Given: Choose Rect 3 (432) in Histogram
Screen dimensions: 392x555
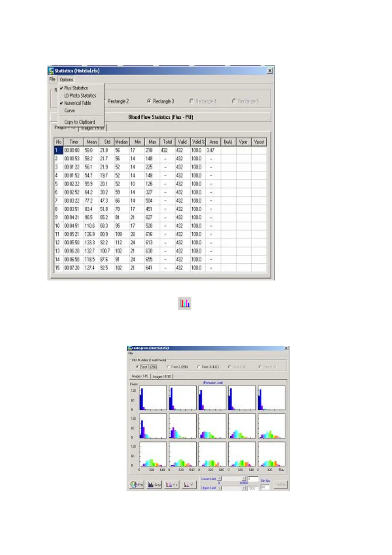Looking at the screenshot, I should (x=208, y=367).
